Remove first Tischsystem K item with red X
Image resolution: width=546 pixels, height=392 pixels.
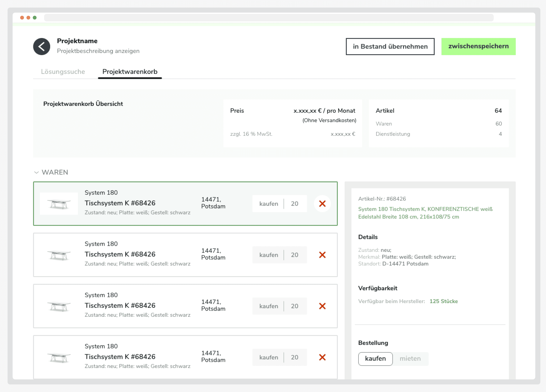(x=322, y=204)
